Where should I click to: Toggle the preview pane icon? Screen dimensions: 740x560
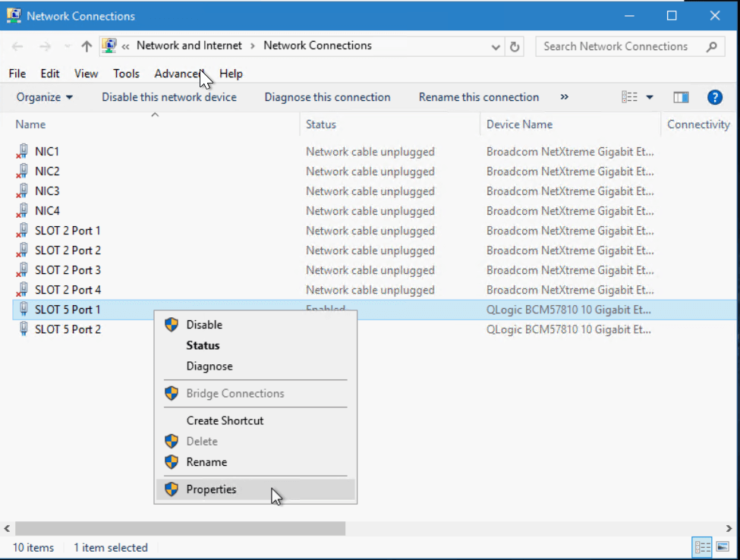681,97
